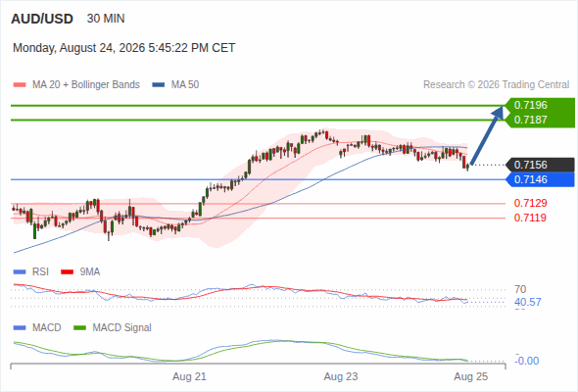The width and height of the screenshot is (578, 392).
Task: Click the blue upward trend arrow
Action: tap(487, 135)
